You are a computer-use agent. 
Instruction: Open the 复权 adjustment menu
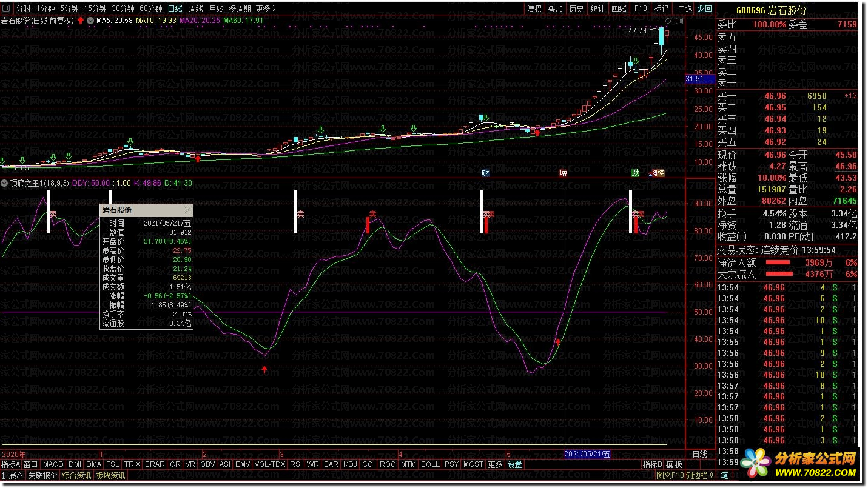(534, 9)
